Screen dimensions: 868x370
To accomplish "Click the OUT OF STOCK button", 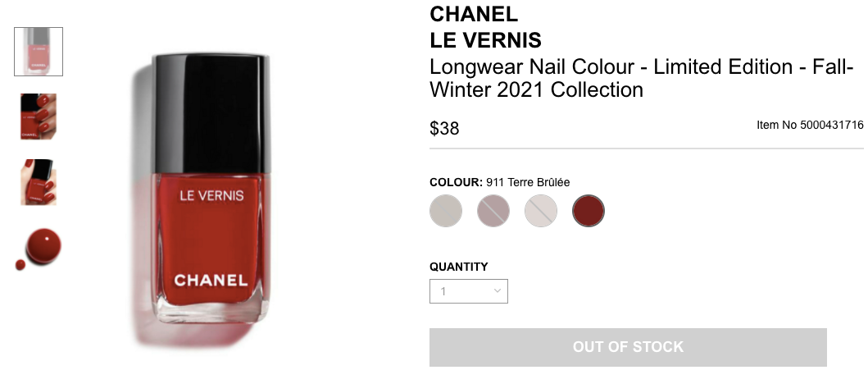I will click(x=628, y=347).
